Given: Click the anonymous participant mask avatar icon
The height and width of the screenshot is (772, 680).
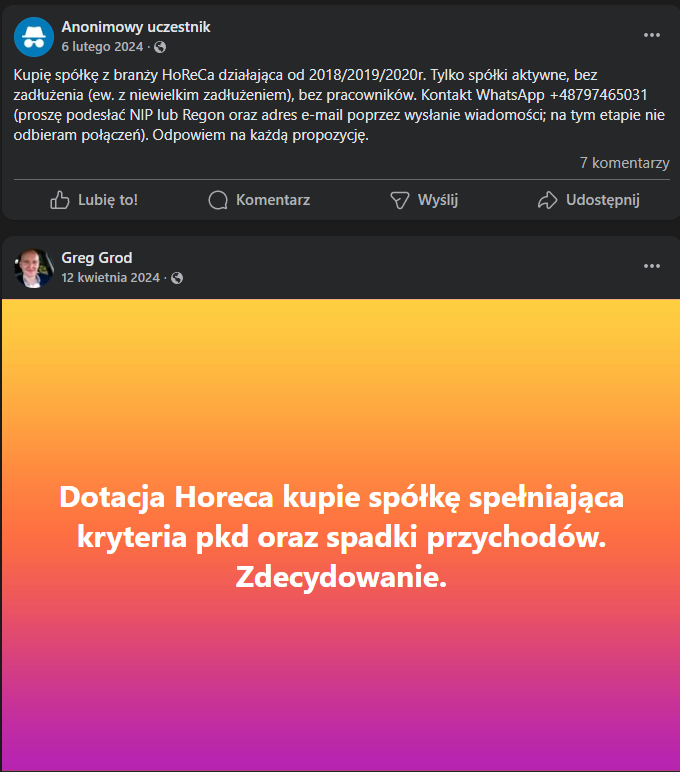Looking at the screenshot, I should click(34, 36).
